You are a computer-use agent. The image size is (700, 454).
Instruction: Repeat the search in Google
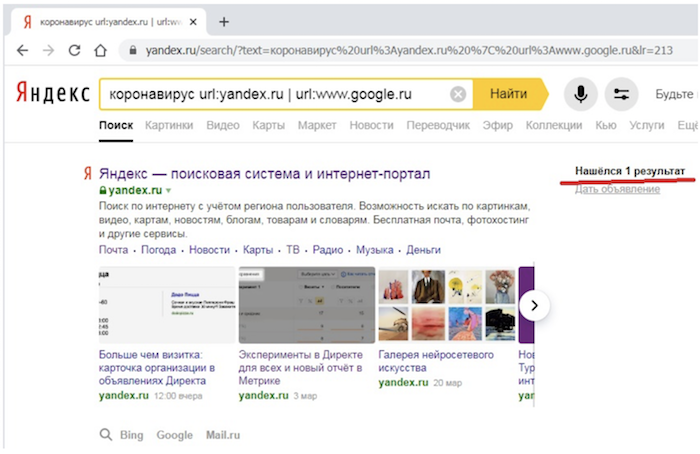pyautogui.click(x=175, y=435)
